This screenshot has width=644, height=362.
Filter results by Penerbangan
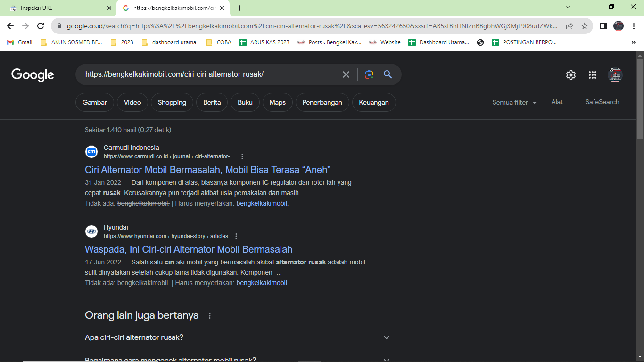[322, 102]
